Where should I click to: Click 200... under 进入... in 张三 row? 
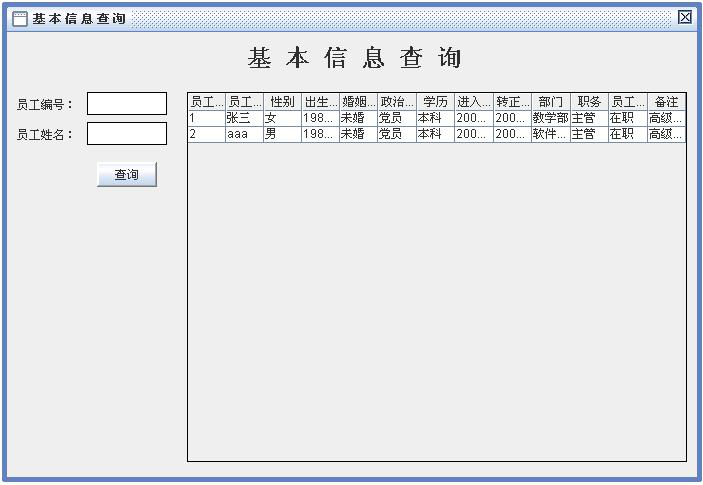[x=474, y=118]
